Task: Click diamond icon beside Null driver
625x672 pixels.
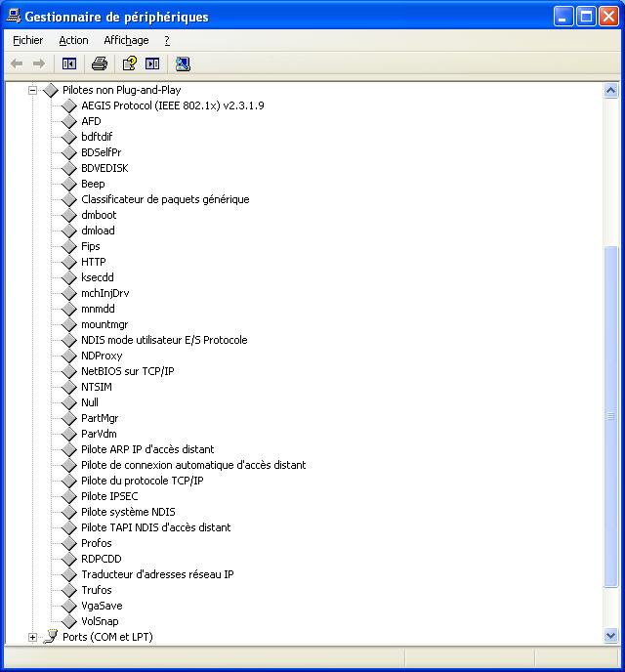Action: click(x=69, y=402)
